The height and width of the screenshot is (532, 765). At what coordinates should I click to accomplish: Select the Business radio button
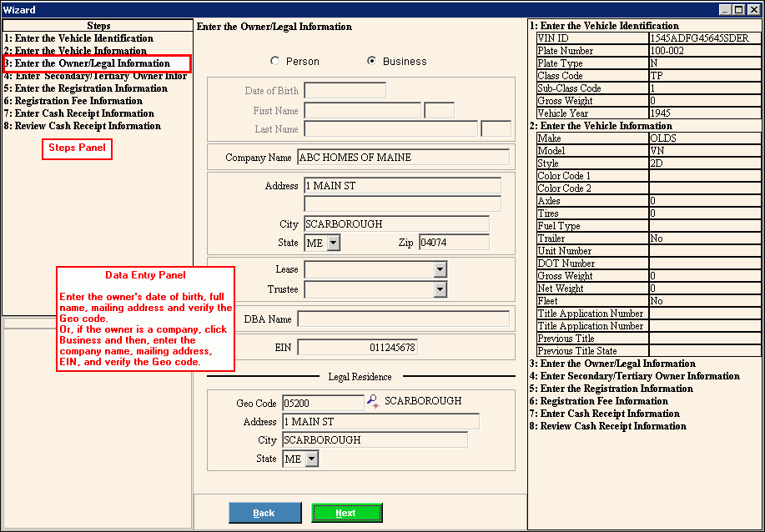(x=372, y=62)
